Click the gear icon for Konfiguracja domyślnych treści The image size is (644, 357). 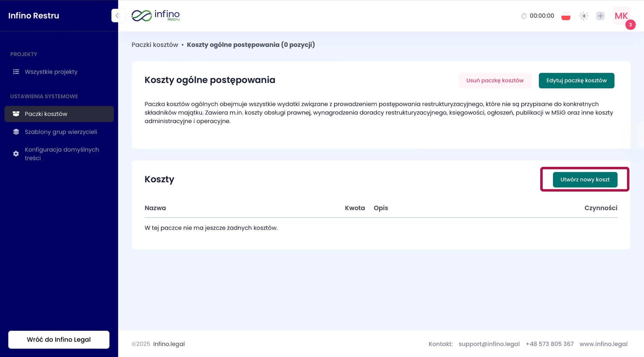(16, 154)
